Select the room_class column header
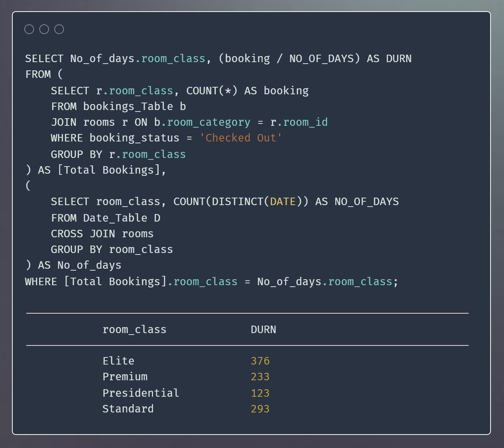Image resolution: width=504 pixels, height=448 pixels. point(134,330)
